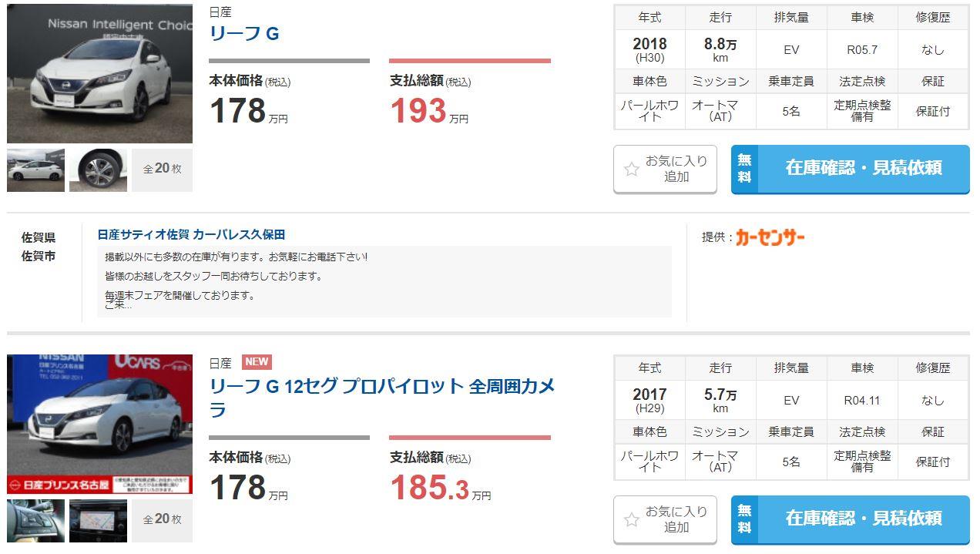
Task: Click the カーセンサー provider logo
Action: (x=770, y=237)
